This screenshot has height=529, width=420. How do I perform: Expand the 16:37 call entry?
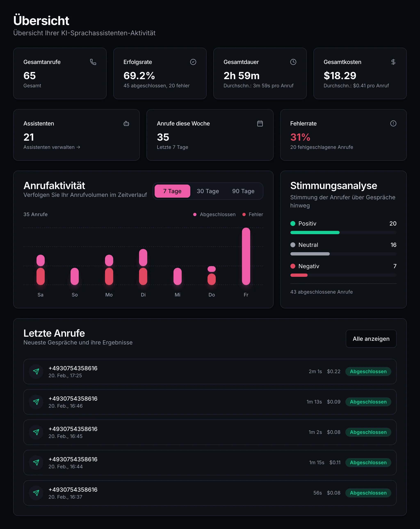(x=210, y=493)
